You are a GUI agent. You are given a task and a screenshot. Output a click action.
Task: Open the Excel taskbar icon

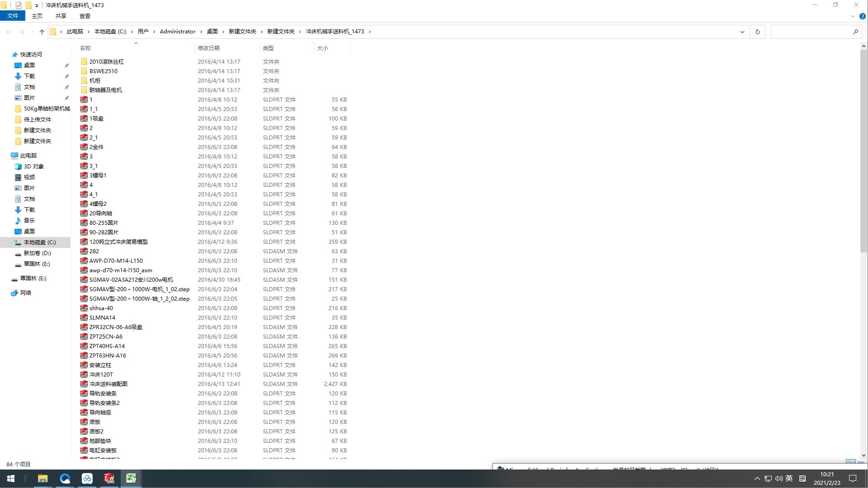pyautogui.click(x=131, y=479)
